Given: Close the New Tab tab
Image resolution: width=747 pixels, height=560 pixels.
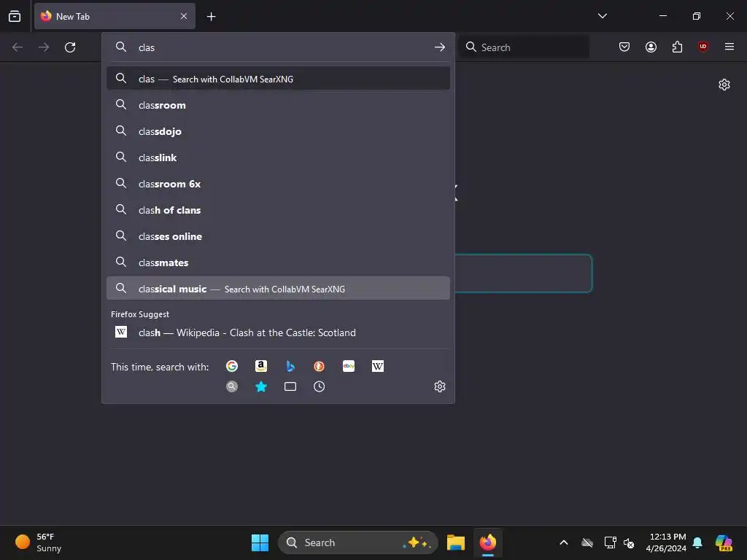Looking at the screenshot, I should click(x=184, y=16).
